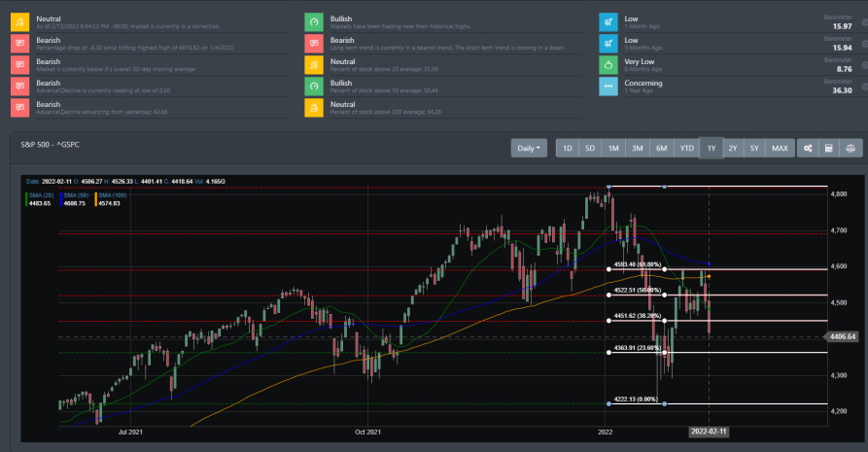Open the chart indicators settings gears icon
The height and width of the screenshot is (452, 868).
pyautogui.click(x=808, y=148)
